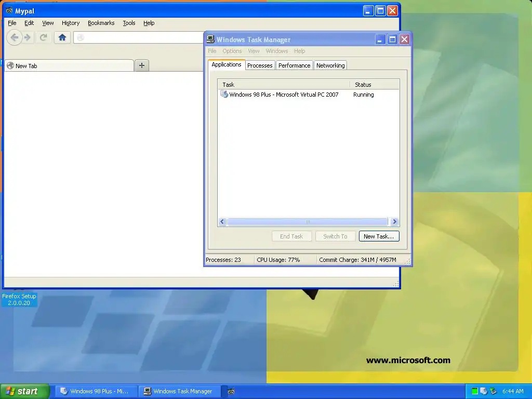Image resolution: width=532 pixels, height=399 pixels.
Task: Open Task Manager View menu
Action: 254,51
